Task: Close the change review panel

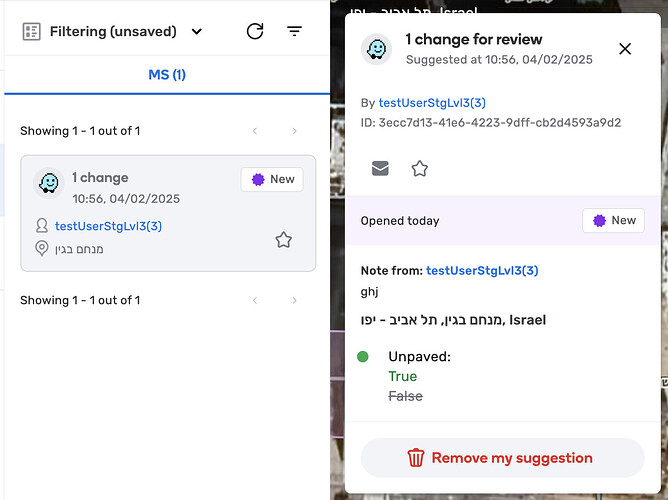Action: point(625,49)
